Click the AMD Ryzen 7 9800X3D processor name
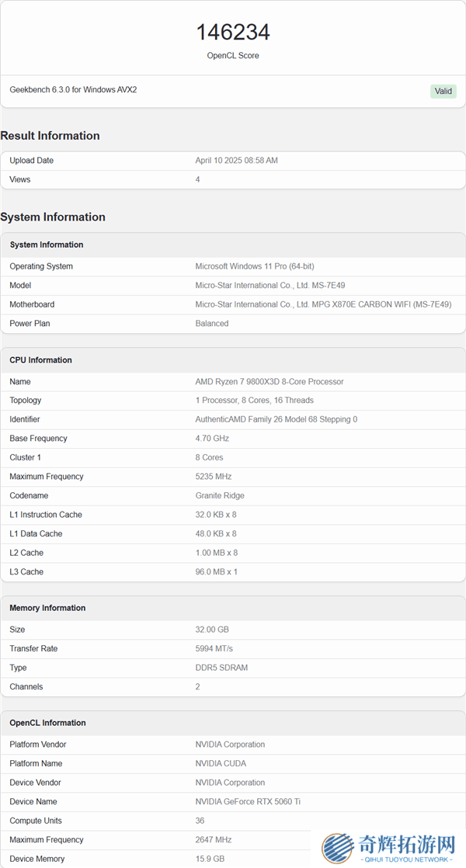The image size is (466, 868). coord(269,381)
